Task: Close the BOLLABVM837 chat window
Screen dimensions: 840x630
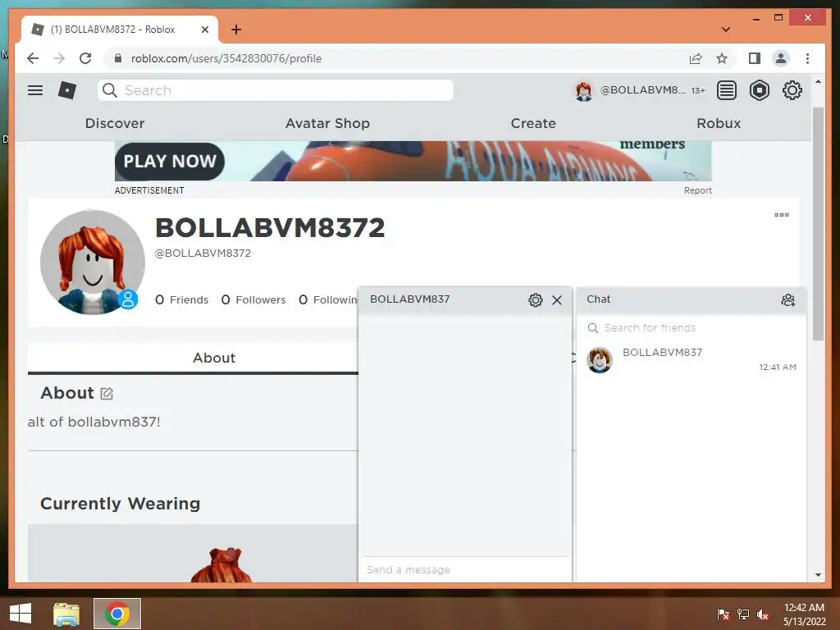Action: click(557, 300)
